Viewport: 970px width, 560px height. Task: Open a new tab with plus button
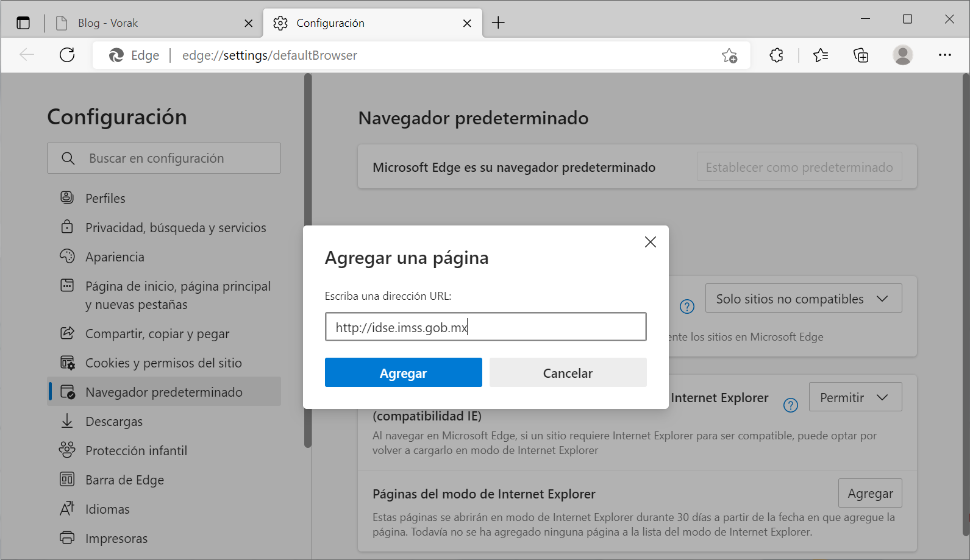(x=498, y=23)
